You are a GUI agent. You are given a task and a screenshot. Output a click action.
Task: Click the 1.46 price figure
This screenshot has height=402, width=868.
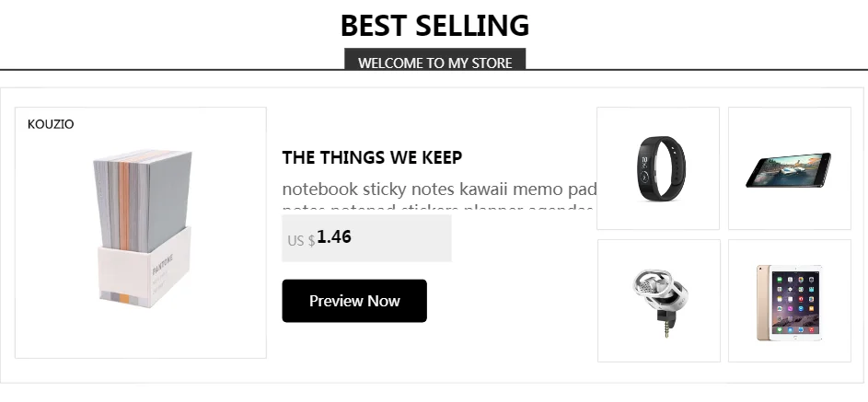point(334,237)
